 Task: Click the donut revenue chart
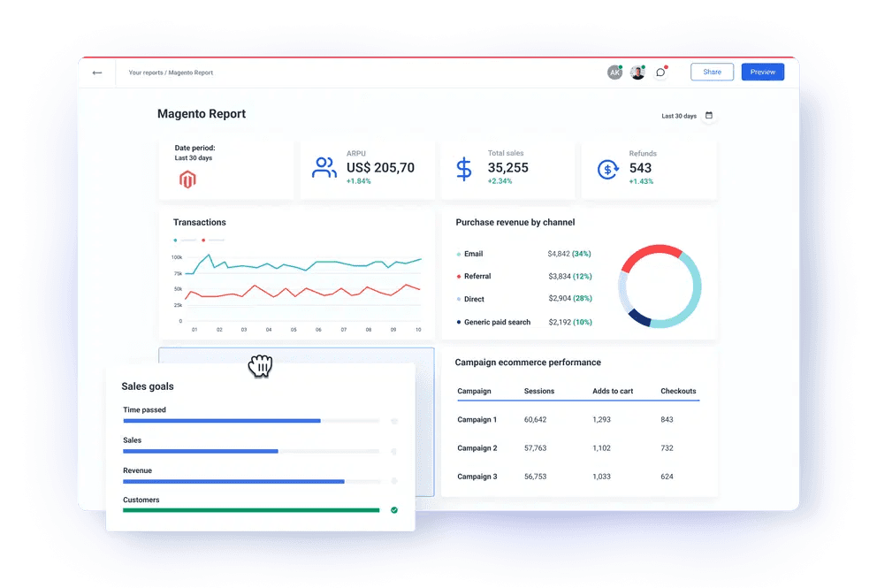coord(660,286)
